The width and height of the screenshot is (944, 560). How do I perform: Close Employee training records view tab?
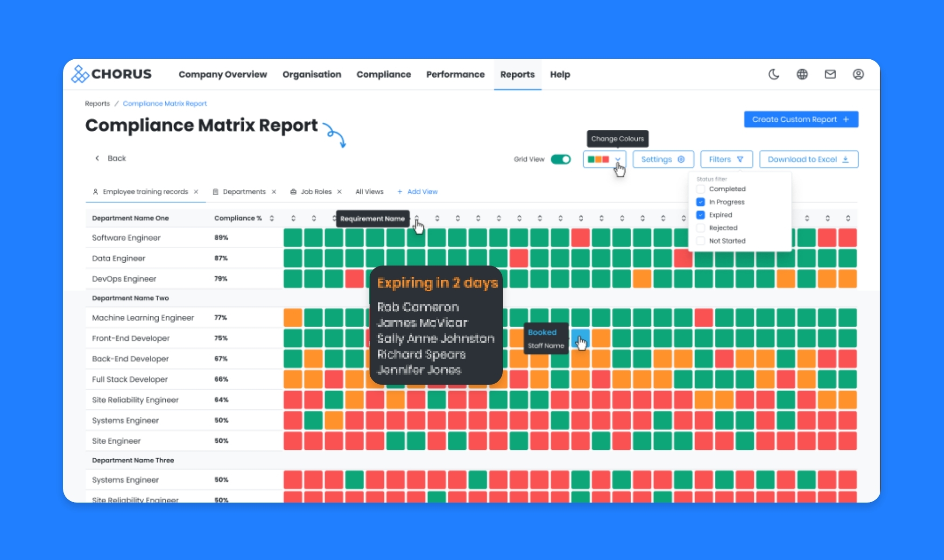(196, 192)
